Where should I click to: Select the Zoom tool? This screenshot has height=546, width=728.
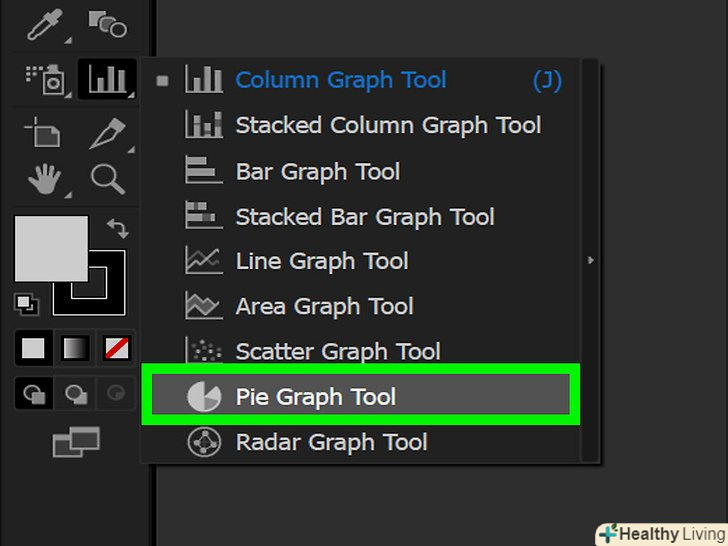coord(106,180)
